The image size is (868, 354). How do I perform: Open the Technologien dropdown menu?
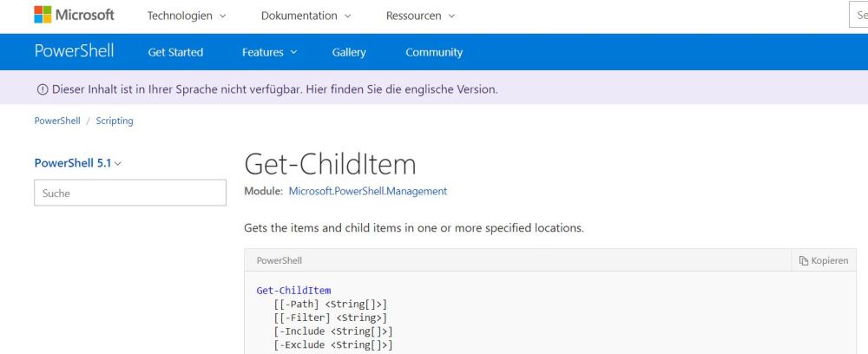(x=187, y=16)
